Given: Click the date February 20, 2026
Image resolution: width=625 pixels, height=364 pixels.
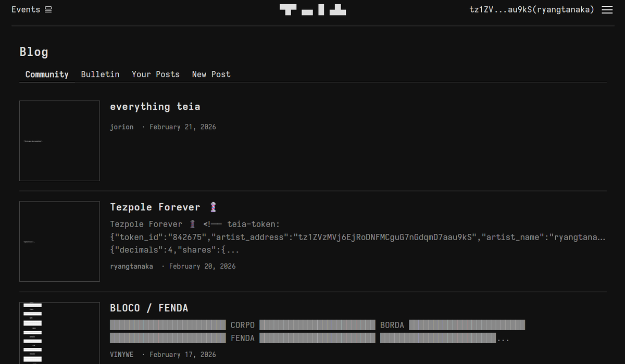Looking at the screenshot, I should point(202,266).
